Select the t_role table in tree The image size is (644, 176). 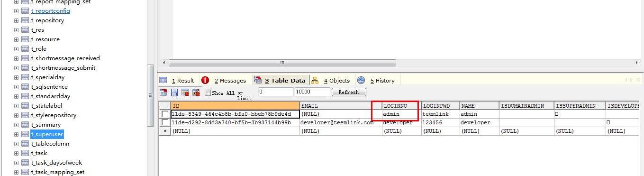tap(38, 49)
